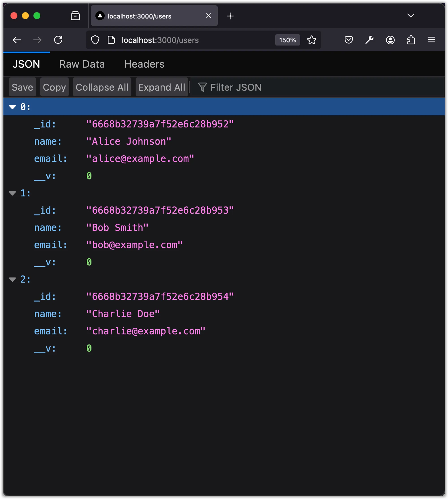Open application hamburger menu
The image size is (448, 499).
[431, 40]
